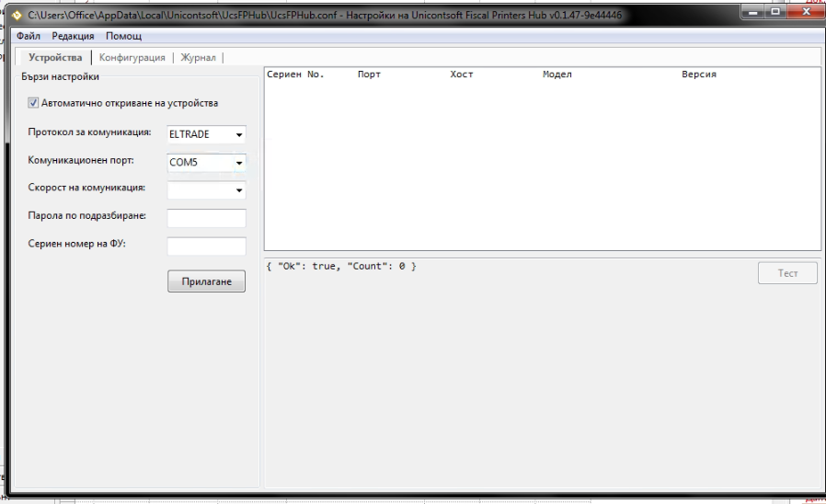Click the Прилагане button
This screenshot has height=504, width=826.
[x=206, y=281]
